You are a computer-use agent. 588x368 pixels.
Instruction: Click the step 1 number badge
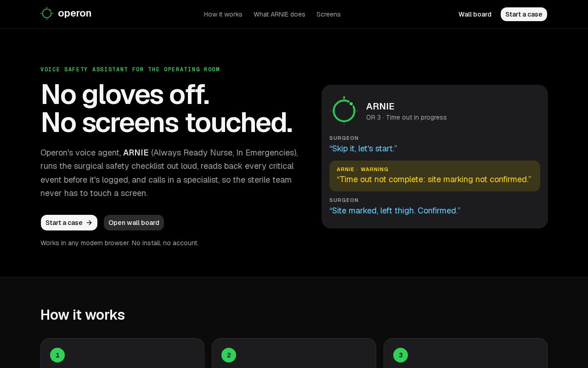coord(57,355)
